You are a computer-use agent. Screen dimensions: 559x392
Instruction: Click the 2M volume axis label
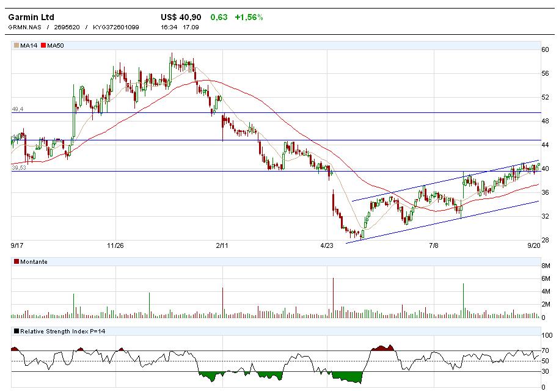coord(546,304)
